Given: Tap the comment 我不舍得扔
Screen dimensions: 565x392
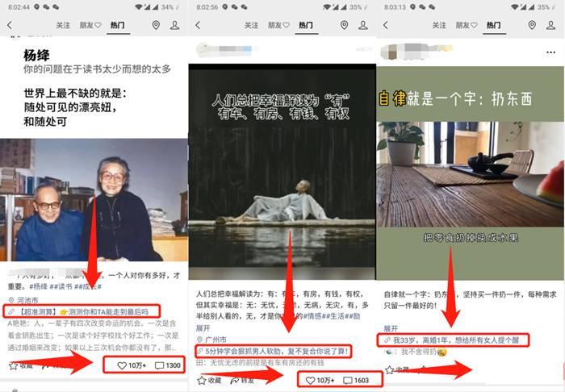Looking at the screenshot, I should coord(416,352).
